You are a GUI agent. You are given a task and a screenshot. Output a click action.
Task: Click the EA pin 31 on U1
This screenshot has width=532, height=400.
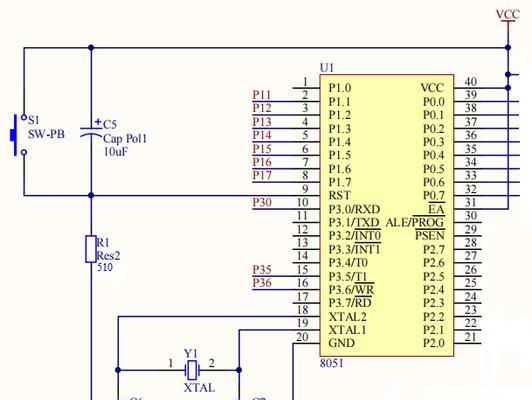(x=468, y=209)
